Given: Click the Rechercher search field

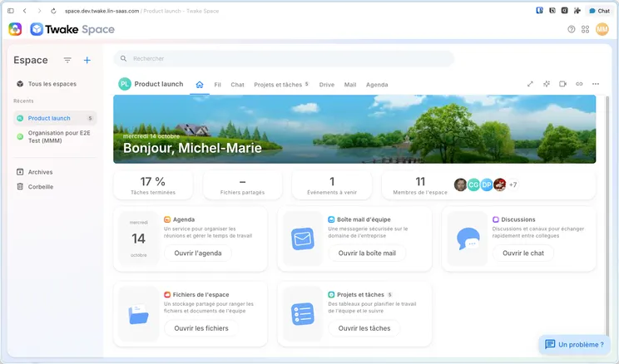Looking at the screenshot, I should 285,59.
